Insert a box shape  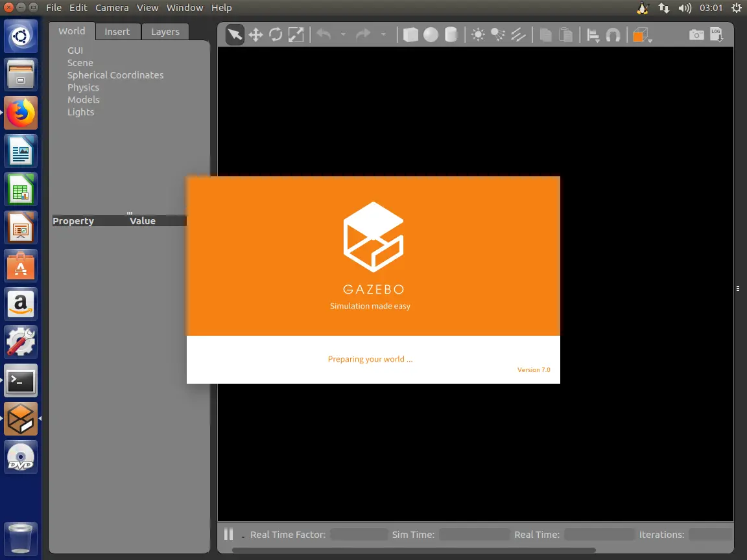pyautogui.click(x=410, y=35)
